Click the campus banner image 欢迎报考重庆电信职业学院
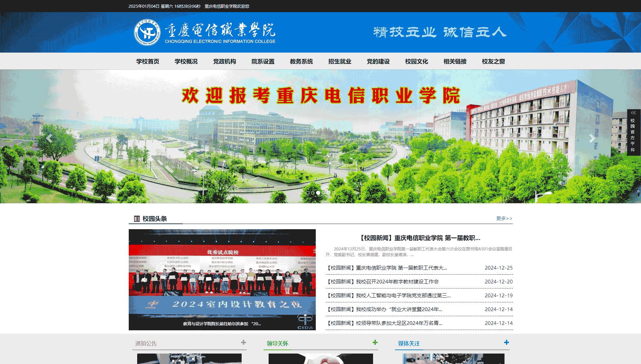This screenshot has width=641, height=364. pyautogui.click(x=320, y=136)
